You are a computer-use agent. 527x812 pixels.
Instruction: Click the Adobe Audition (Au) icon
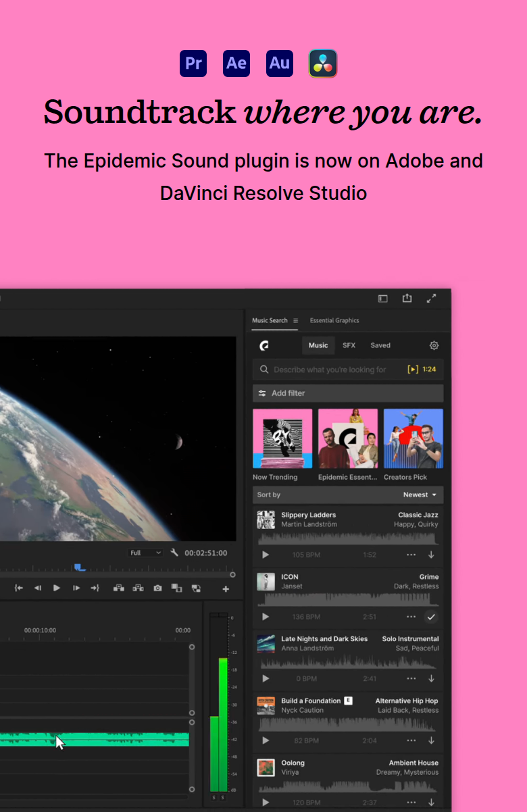click(x=280, y=64)
